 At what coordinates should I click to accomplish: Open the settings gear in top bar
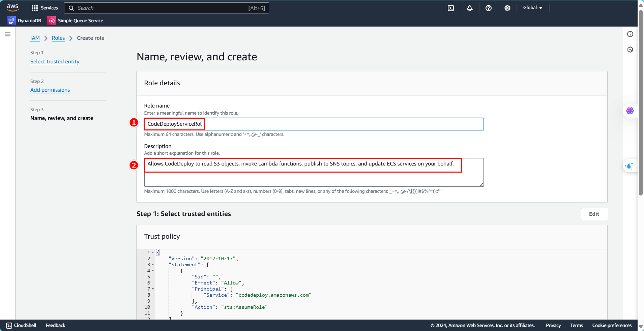[x=507, y=8]
